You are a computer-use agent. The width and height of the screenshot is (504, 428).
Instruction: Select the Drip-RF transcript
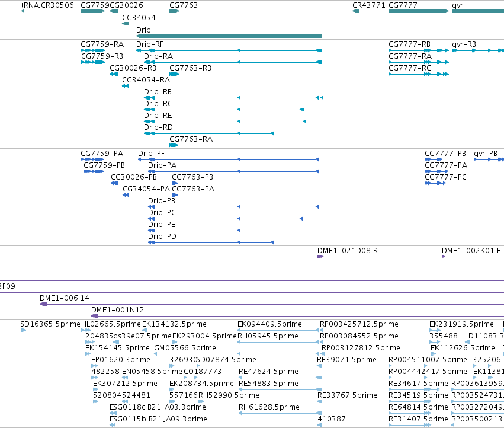tap(229, 50)
